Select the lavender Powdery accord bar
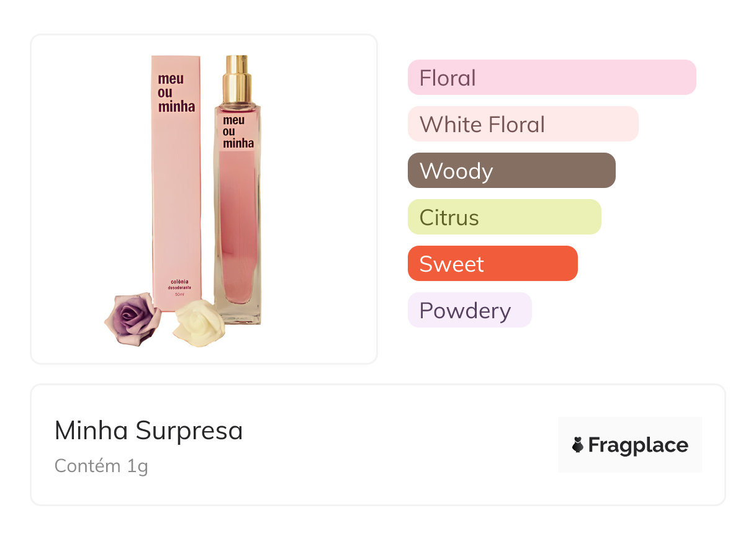The image size is (756, 536). (x=469, y=310)
